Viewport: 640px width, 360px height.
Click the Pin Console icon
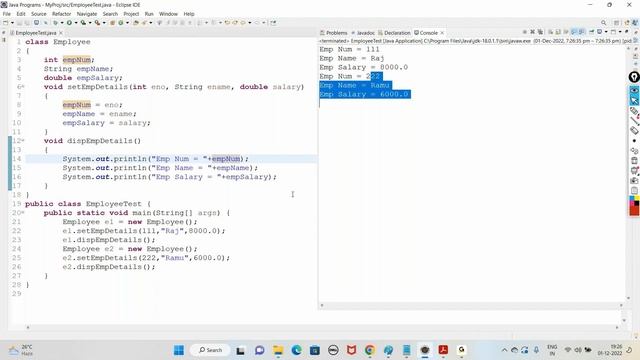click(591, 32)
